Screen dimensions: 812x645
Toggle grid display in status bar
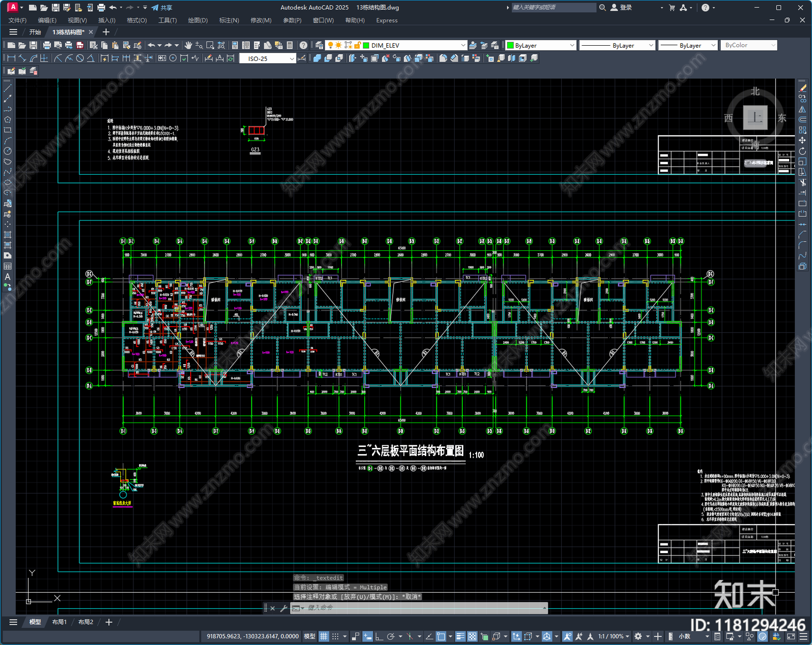(324, 636)
